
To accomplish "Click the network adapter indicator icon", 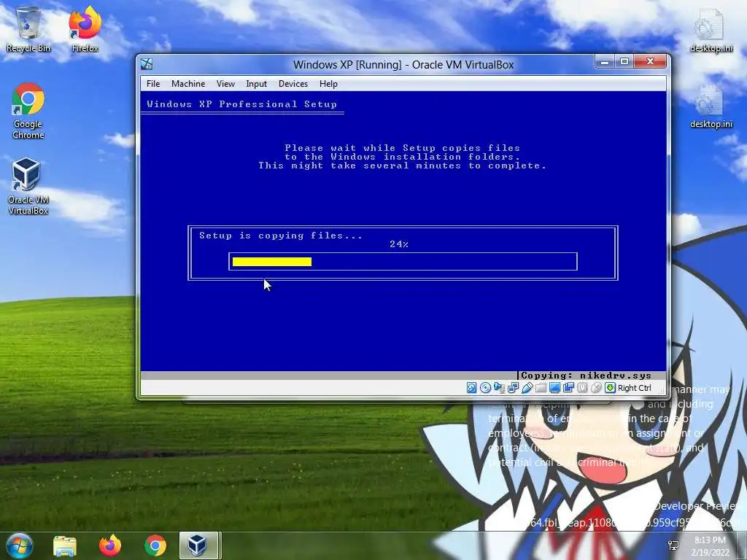I will [x=513, y=388].
